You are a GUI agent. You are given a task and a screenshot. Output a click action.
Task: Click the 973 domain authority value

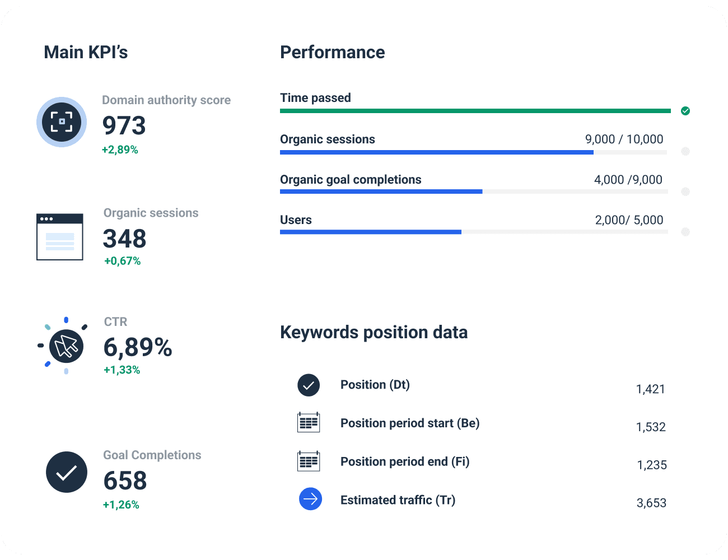(x=124, y=126)
